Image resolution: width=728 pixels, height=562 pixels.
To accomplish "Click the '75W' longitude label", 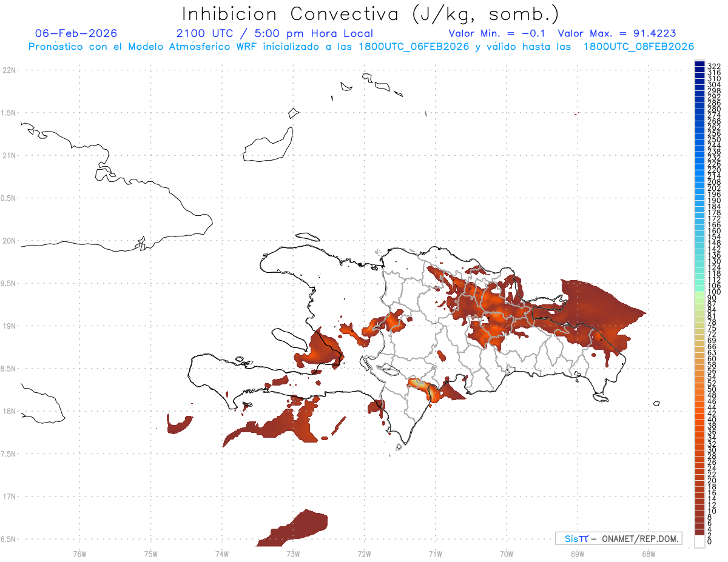I will tap(150, 553).
